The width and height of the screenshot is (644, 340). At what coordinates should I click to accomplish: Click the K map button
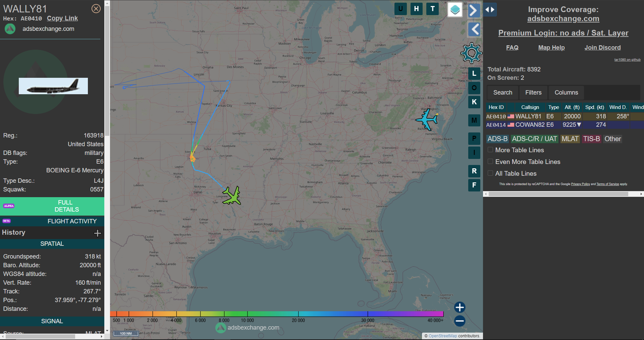pyautogui.click(x=474, y=102)
